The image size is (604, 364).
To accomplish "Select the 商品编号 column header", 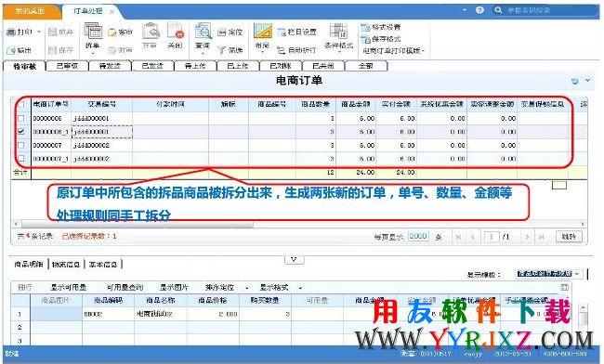I will click(x=272, y=104).
